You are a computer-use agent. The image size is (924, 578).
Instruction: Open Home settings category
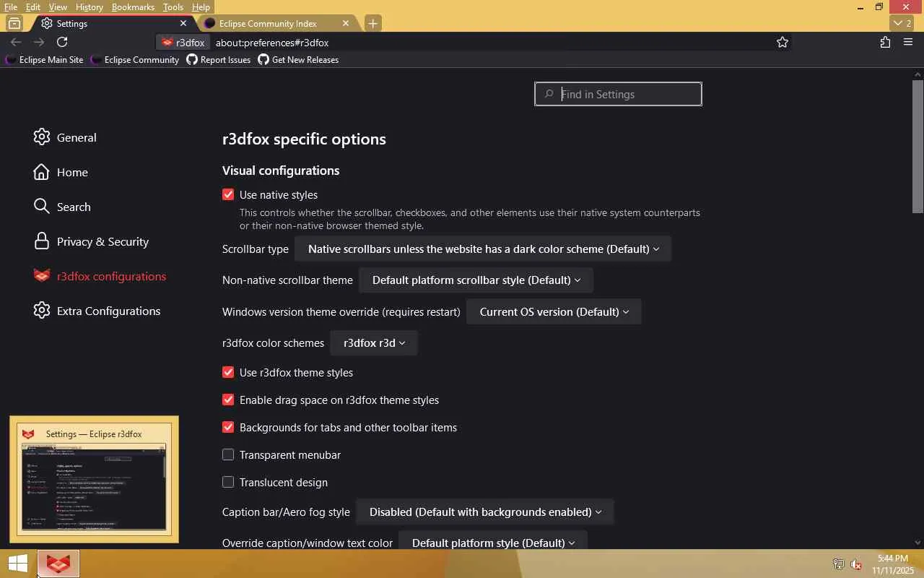[61, 172]
